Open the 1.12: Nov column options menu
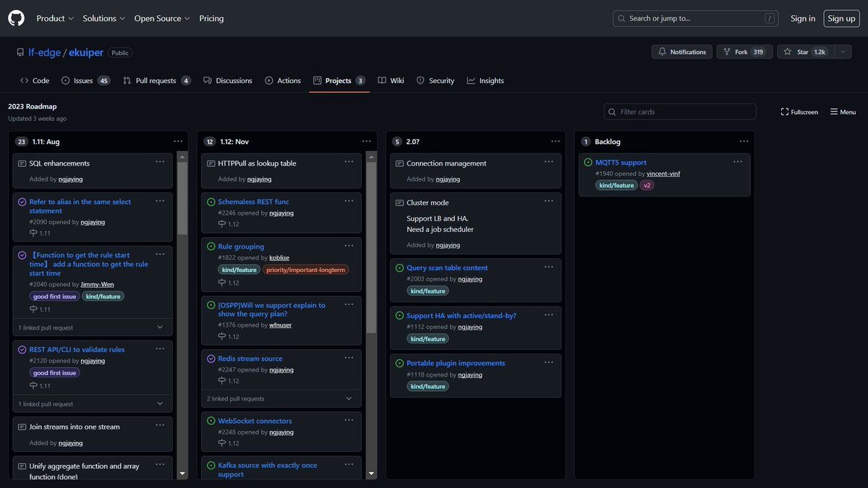This screenshot has width=868, height=488. (367, 142)
